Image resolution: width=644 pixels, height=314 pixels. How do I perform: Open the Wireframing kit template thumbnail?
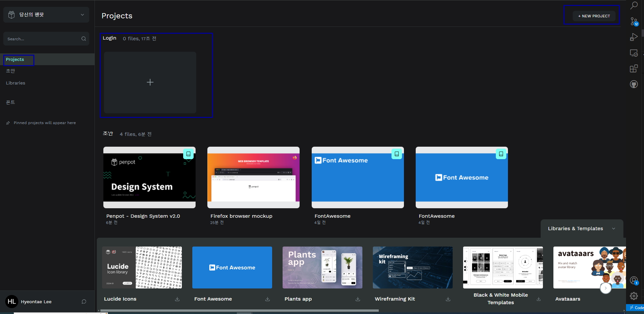tap(413, 268)
